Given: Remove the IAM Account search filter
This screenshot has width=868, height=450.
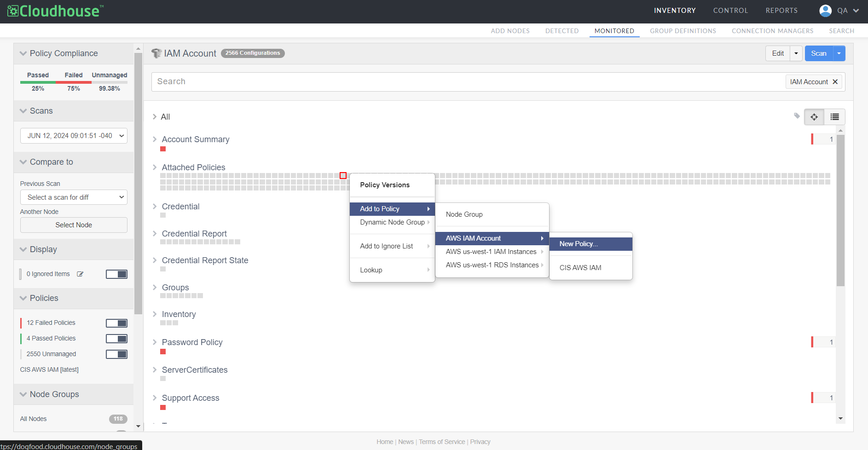Looking at the screenshot, I should (x=835, y=82).
